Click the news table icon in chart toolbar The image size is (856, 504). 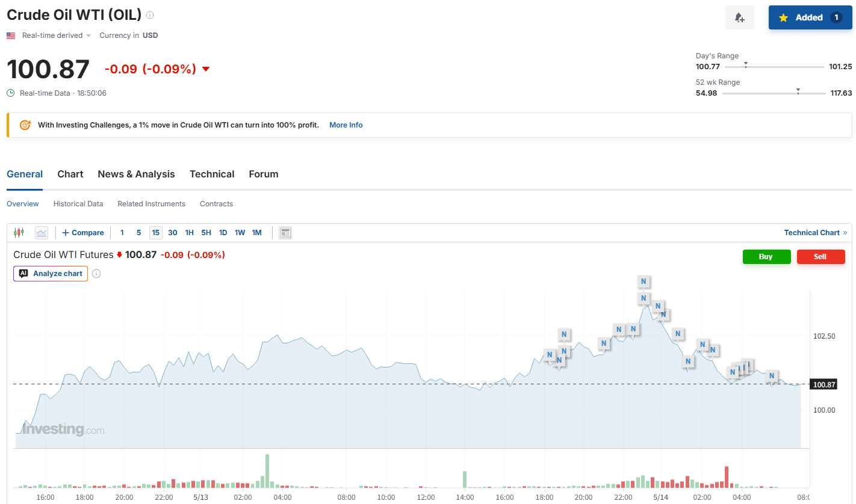tap(285, 233)
